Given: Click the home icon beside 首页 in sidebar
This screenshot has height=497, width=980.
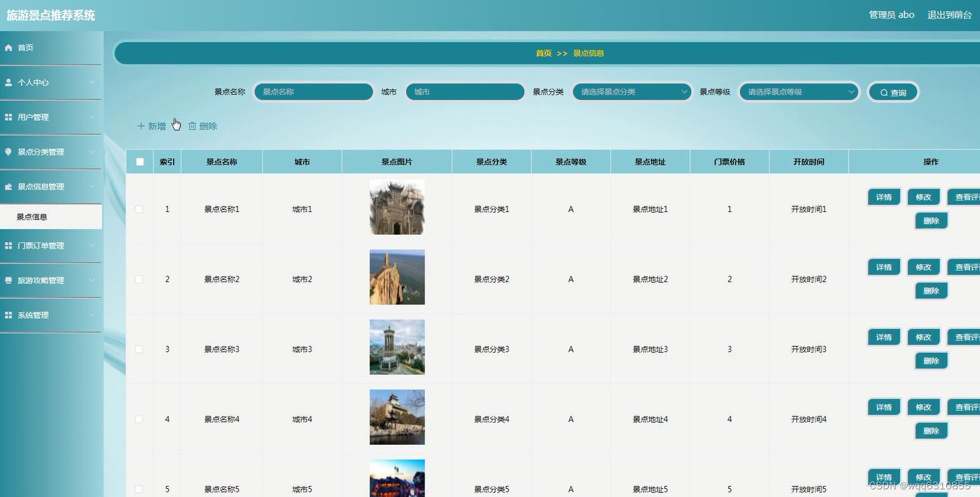Looking at the screenshot, I should coord(8,48).
